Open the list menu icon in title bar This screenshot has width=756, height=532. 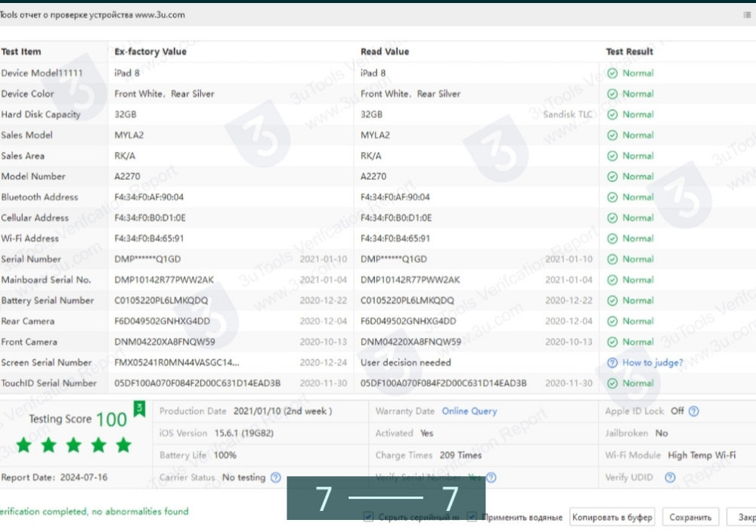click(x=747, y=14)
